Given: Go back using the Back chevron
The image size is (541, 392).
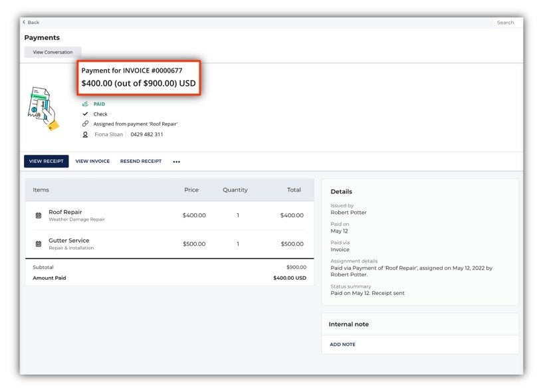Looking at the screenshot, I should click(31, 23).
